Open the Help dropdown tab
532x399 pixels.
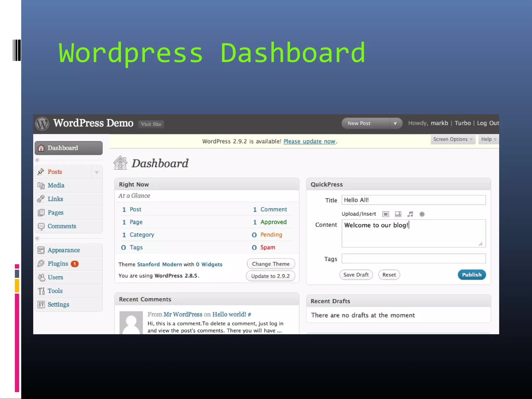pos(488,139)
